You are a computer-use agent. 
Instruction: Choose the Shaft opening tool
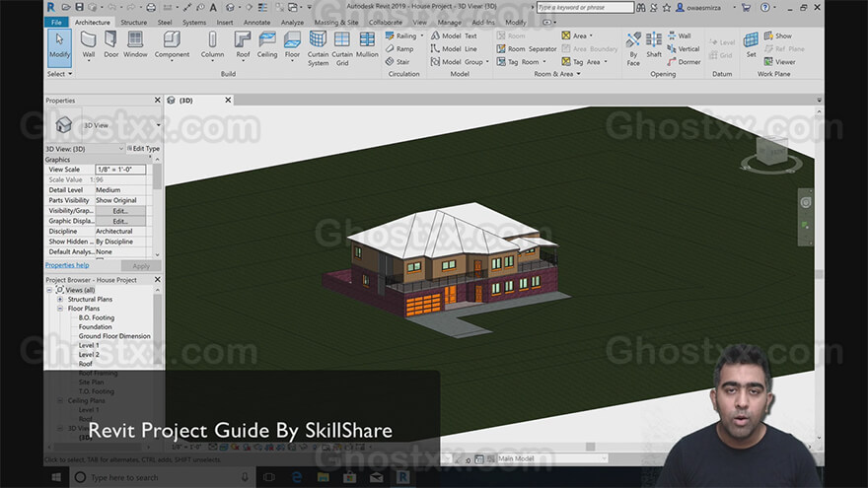(x=654, y=45)
